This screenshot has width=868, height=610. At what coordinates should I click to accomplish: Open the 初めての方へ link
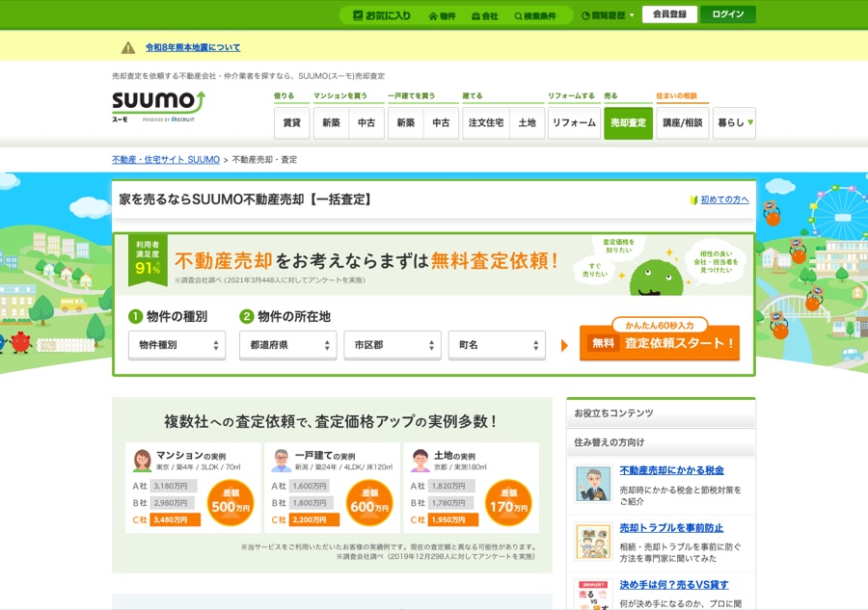724,199
